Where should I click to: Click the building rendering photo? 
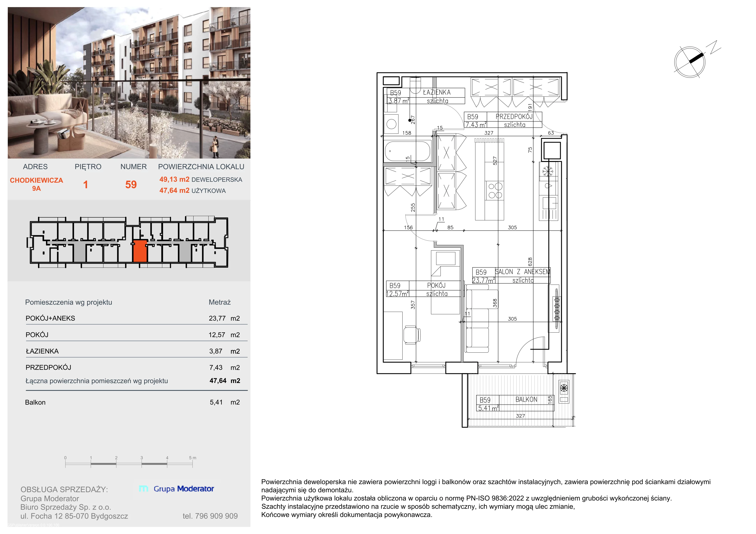129,83
